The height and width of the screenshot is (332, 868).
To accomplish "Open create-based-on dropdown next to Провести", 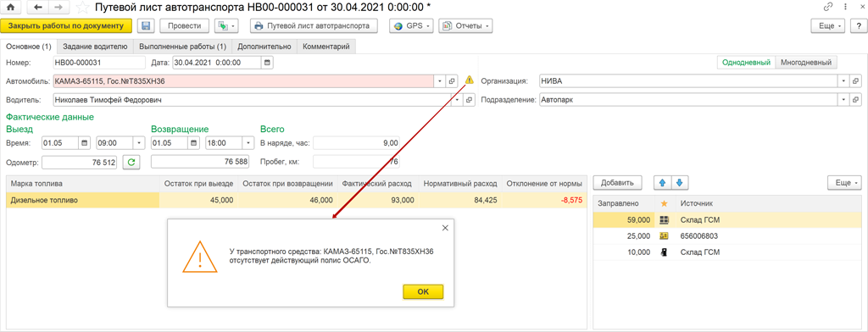I will (x=226, y=26).
